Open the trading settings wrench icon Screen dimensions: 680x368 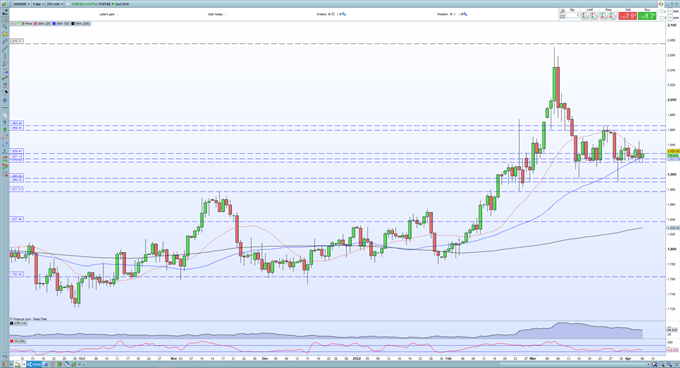[x=562, y=11]
